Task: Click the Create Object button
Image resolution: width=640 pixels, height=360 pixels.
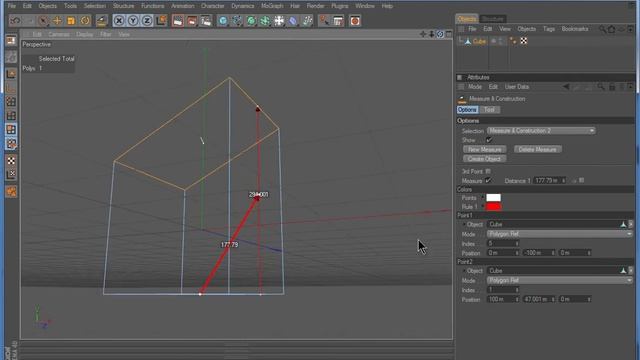Action: pyautogui.click(x=484, y=159)
